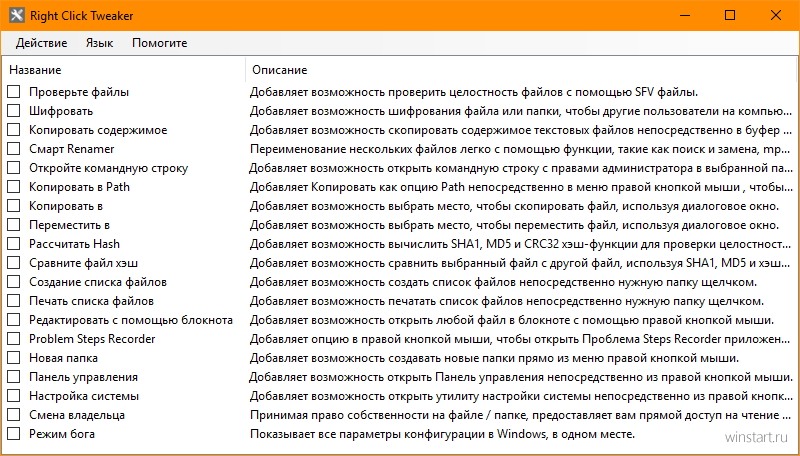Select the Настройка системы label
This screenshot has width=800, height=456.
click(84, 396)
